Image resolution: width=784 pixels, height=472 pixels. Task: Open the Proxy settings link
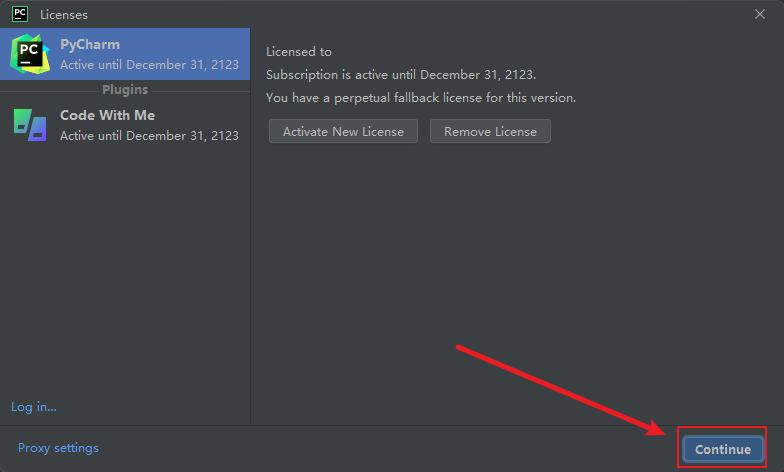click(x=58, y=448)
